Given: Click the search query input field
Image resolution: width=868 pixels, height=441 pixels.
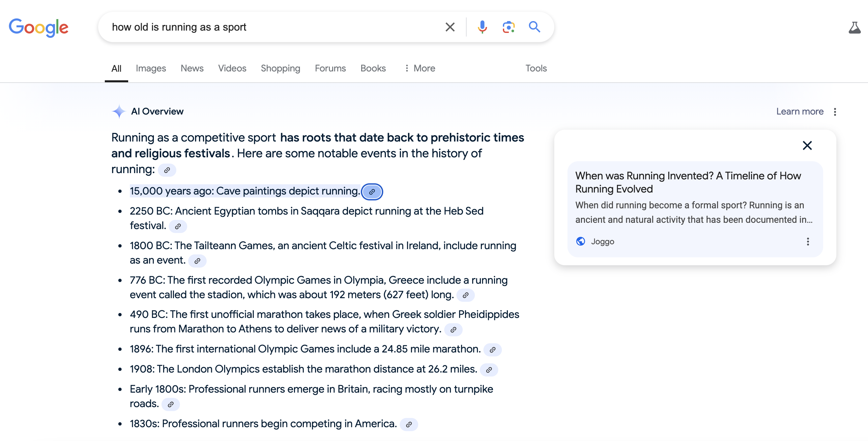Looking at the screenshot, I should pos(270,27).
